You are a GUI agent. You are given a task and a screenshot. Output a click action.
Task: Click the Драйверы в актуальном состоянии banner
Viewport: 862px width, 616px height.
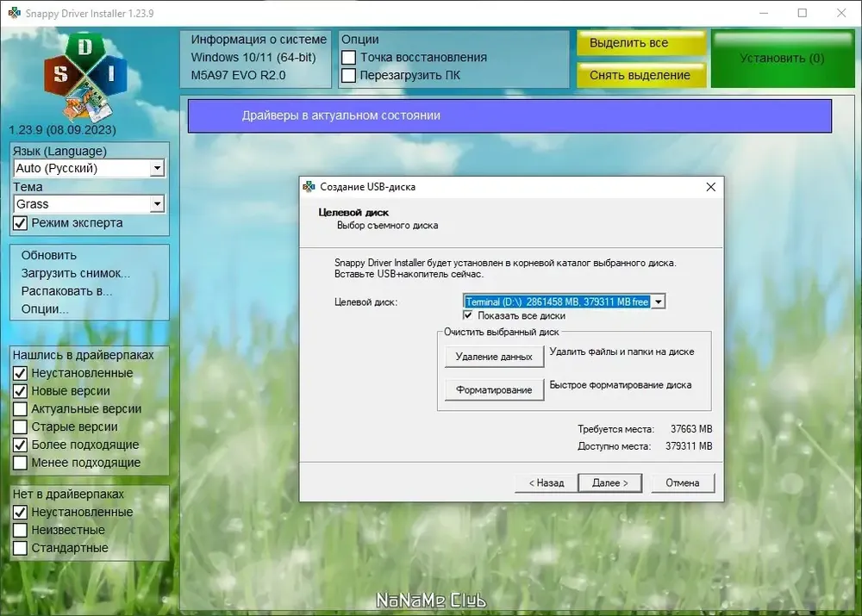click(x=509, y=116)
